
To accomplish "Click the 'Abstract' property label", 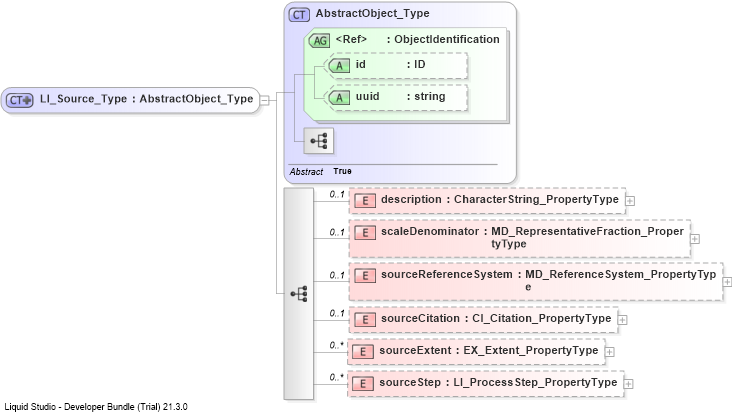I will click(x=306, y=172).
